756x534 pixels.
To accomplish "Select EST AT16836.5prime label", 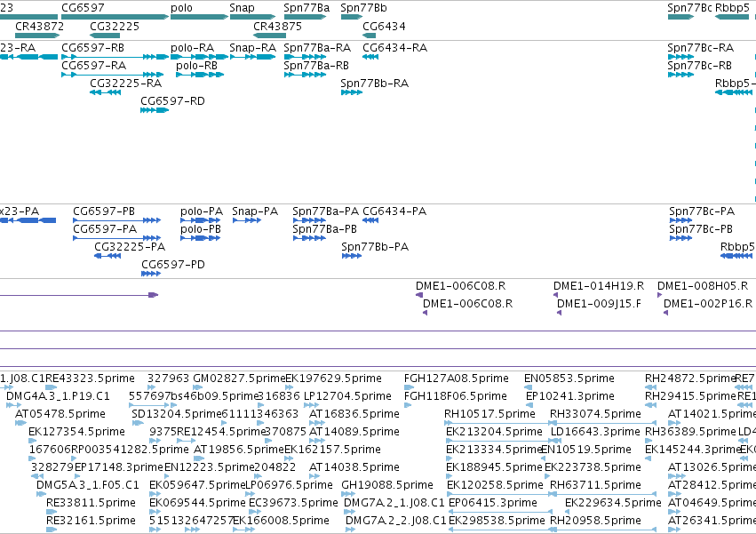I will pyautogui.click(x=354, y=414).
